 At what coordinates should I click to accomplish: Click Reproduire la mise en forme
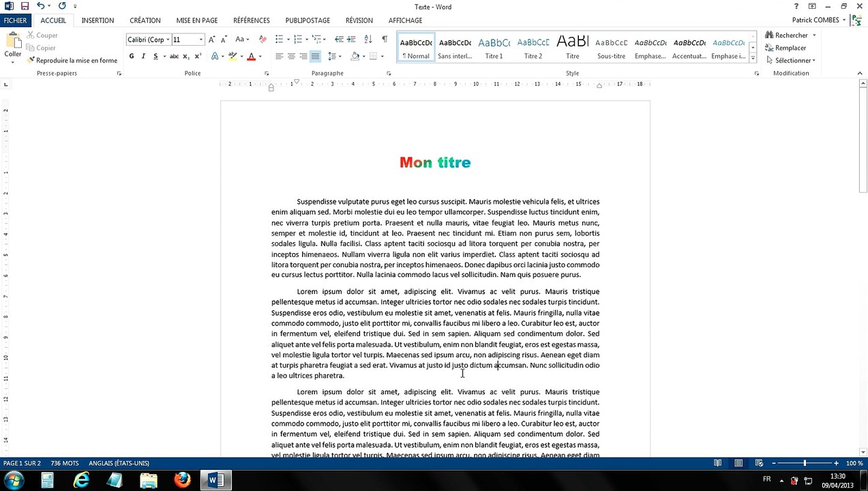[x=72, y=61]
